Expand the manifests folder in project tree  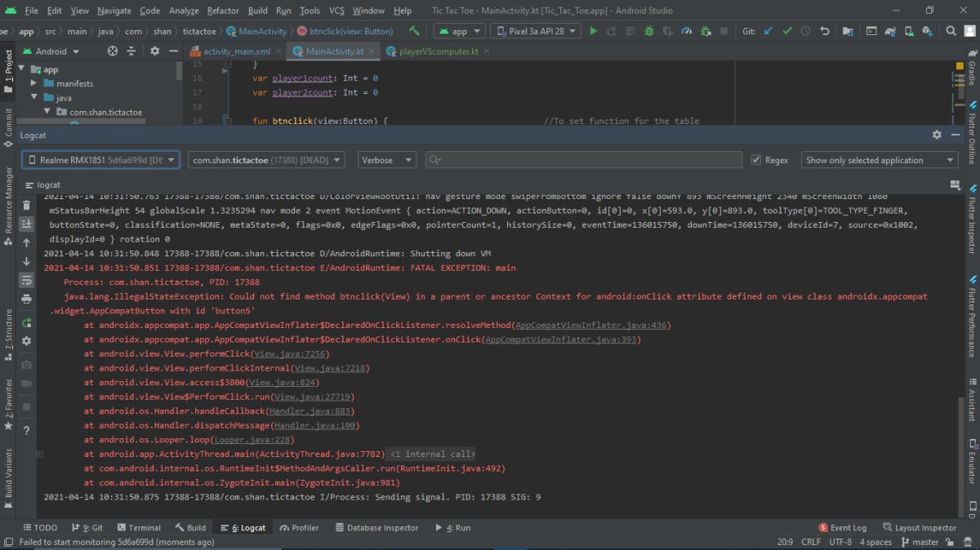(x=33, y=83)
